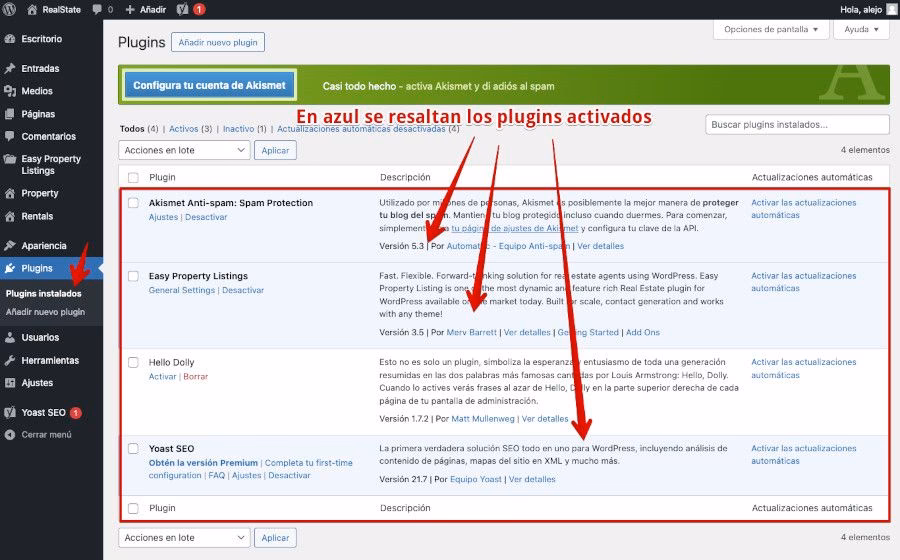Deactivate the Akismet plugin via Desactivar
The image size is (900, 560).
pos(206,217)
